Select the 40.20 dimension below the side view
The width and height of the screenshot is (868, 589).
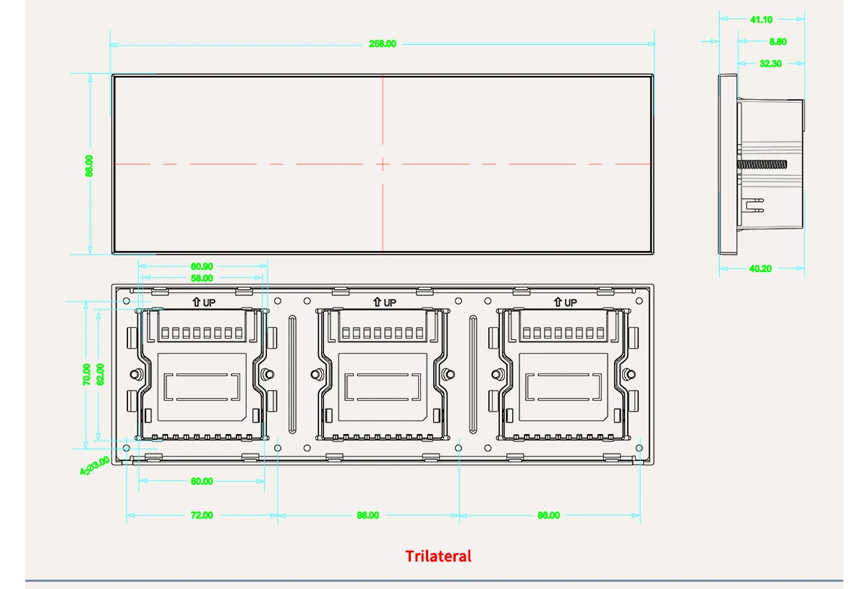760,268
